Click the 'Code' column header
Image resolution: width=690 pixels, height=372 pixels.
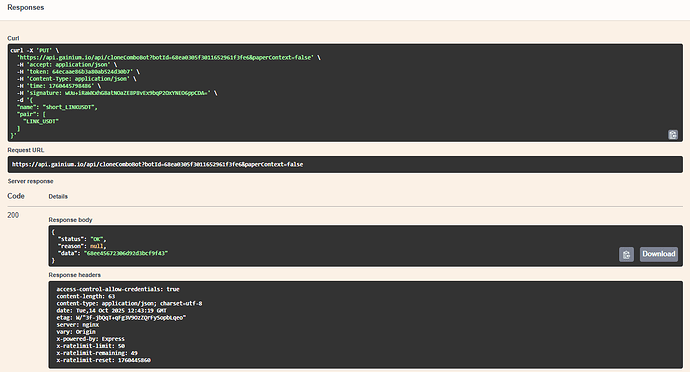[16, 196]
